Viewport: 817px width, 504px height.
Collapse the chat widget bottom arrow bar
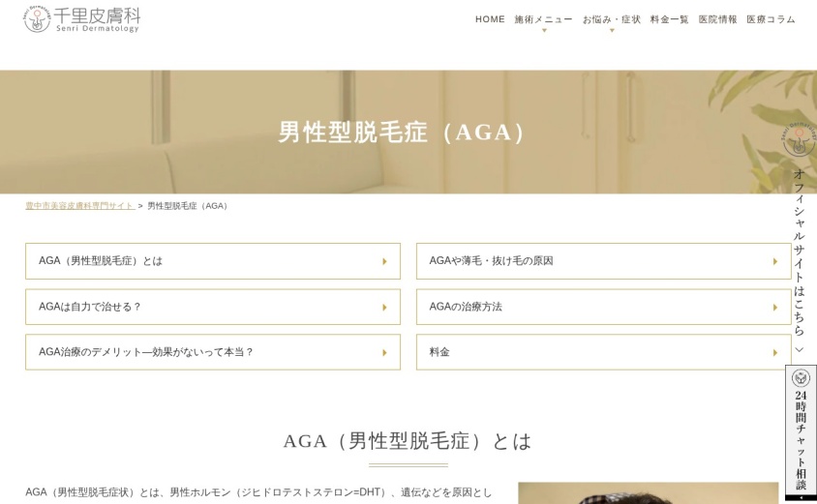click(x=801, y=498)
